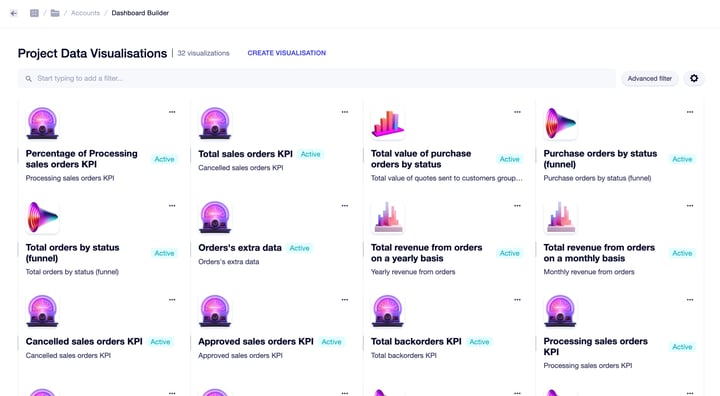Viewport: 720px width, 396px height.
Task: Open menu for Processing sales orders KPI card
Action: click(x=690, y=300)
